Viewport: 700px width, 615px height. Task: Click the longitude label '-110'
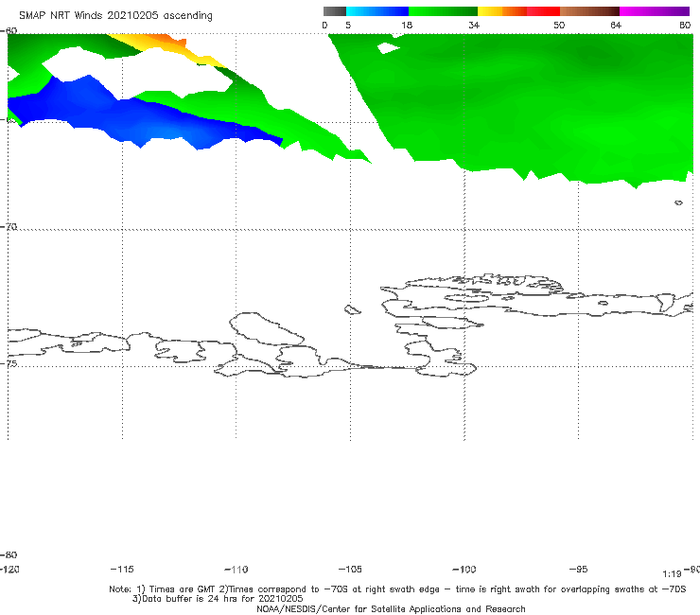coord(236,570)
